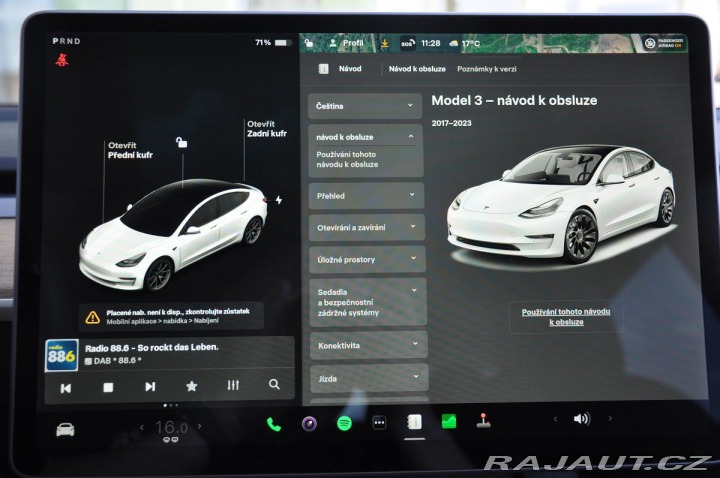Open rear trunk 'Zadní kufr'
The image size is (720, 478).
point(266,129)
